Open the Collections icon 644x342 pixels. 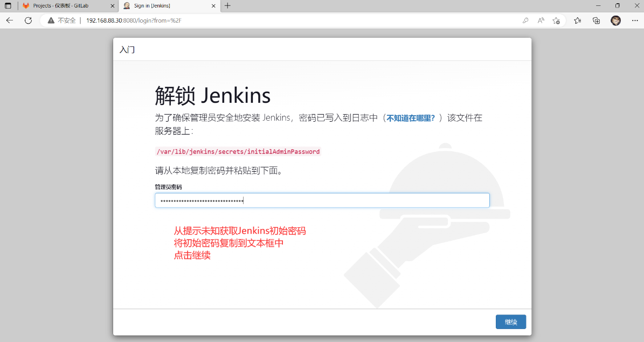click(x=597, y=20)
